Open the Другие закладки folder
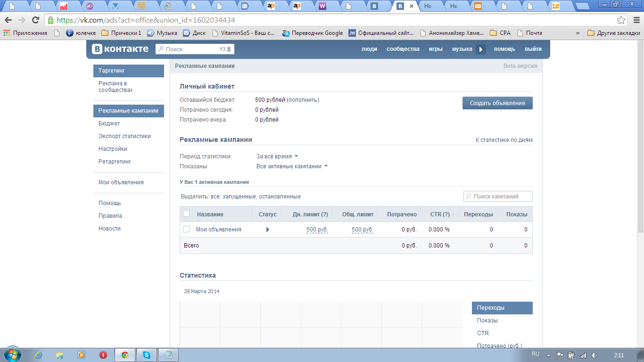Image resolution: width=644 pixels, height=362 pixels. click(x=614, y=33)
